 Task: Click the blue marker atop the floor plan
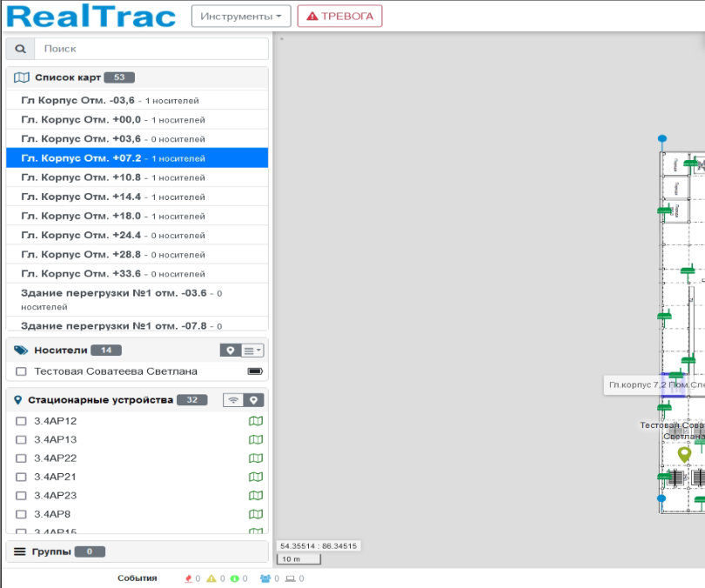pyautogui.click(x=662, y=138)
